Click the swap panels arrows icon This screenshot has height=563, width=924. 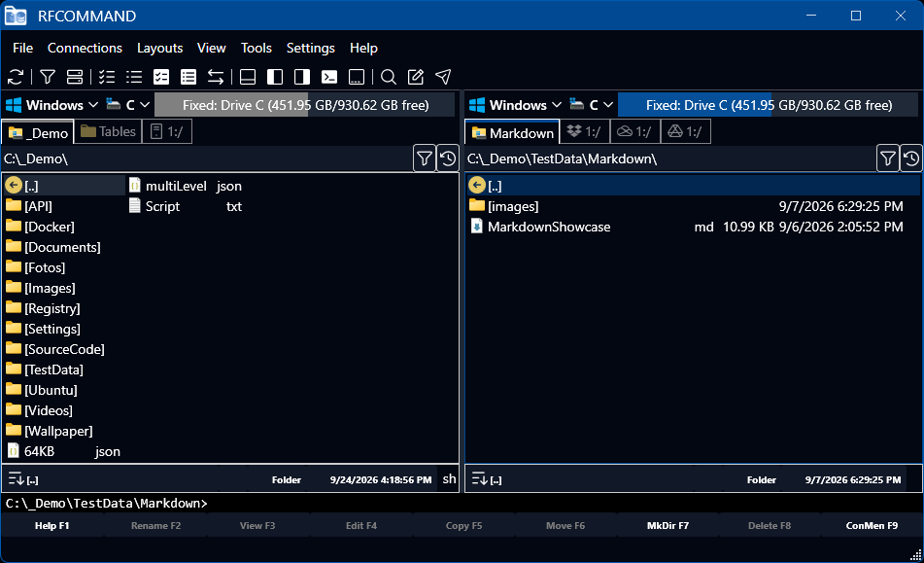pyautogui.click(x=216, y=77)
